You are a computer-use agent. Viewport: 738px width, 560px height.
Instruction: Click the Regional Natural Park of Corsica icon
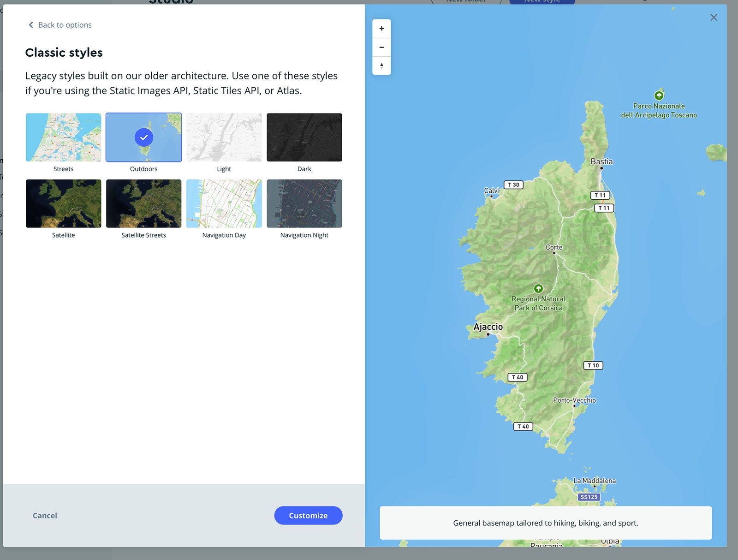[538, 288]
